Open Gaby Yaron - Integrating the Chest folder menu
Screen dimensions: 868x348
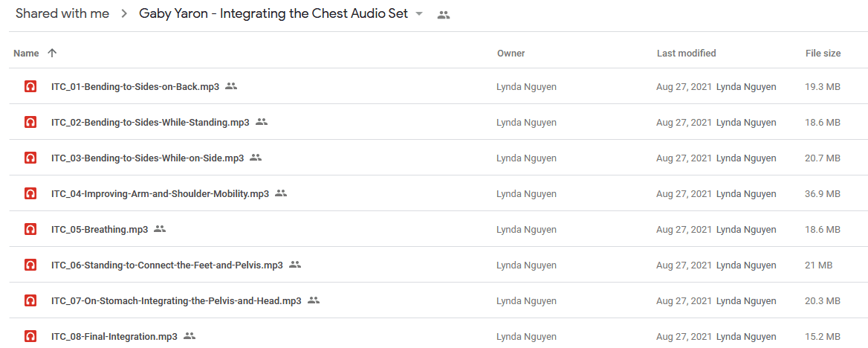[273, 14]
